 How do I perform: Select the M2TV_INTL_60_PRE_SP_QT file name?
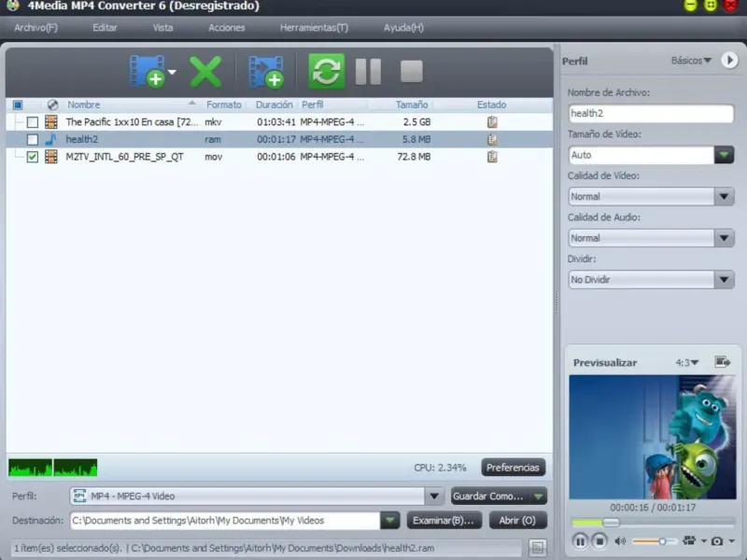tap(124, 157)
